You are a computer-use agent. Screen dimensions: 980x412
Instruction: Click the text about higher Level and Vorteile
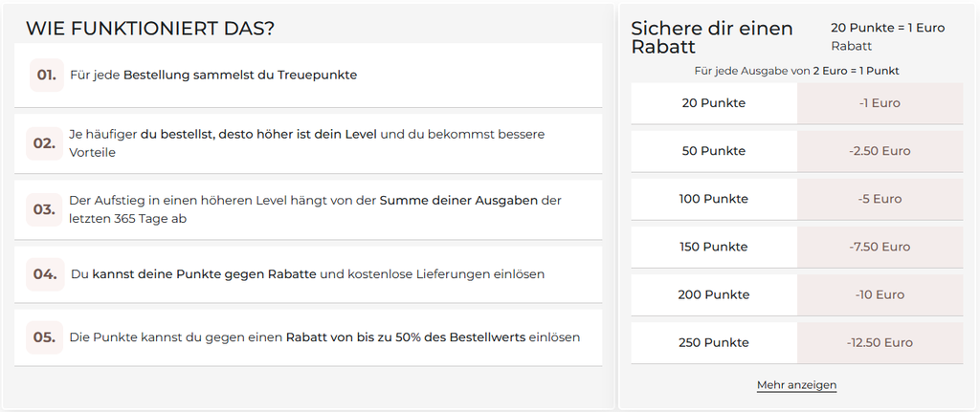(x=307, y=143)
